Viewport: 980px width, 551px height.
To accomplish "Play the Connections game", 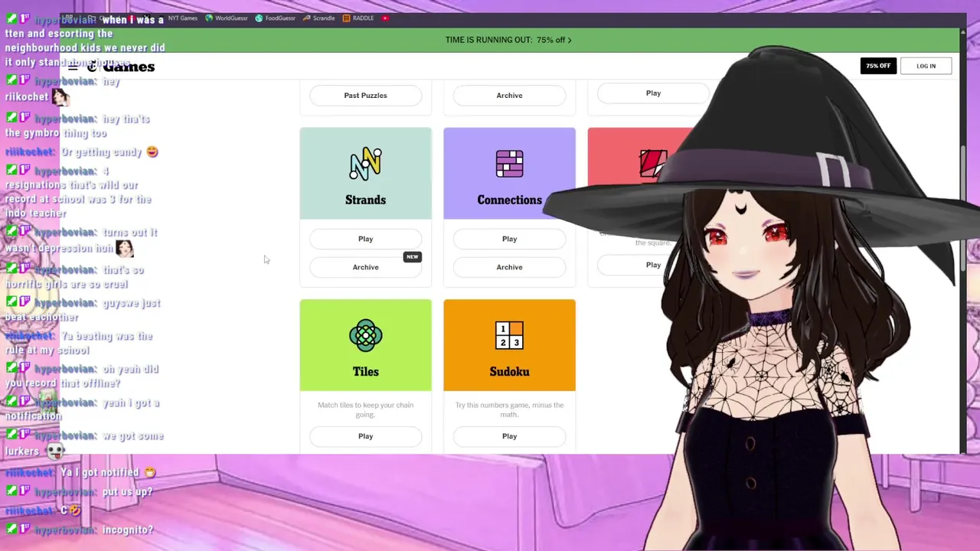I will (509, 239).
